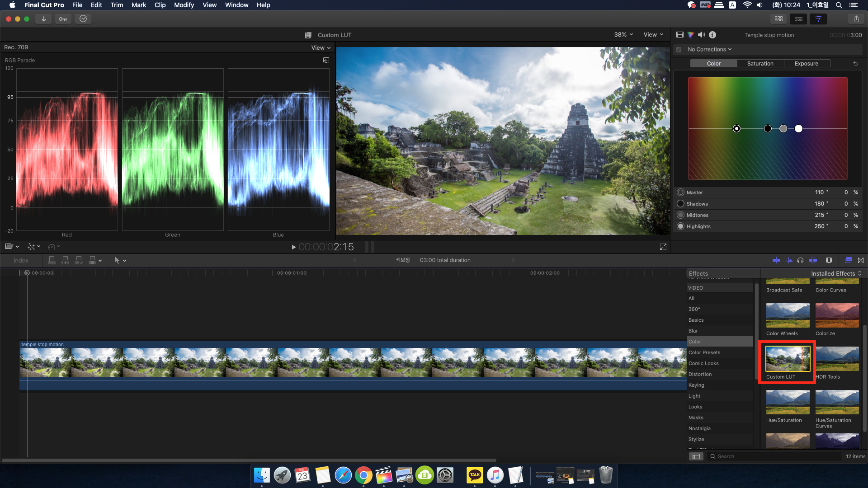Open the media import button
This screenshot has width=868, height=488.
point(44,19)
